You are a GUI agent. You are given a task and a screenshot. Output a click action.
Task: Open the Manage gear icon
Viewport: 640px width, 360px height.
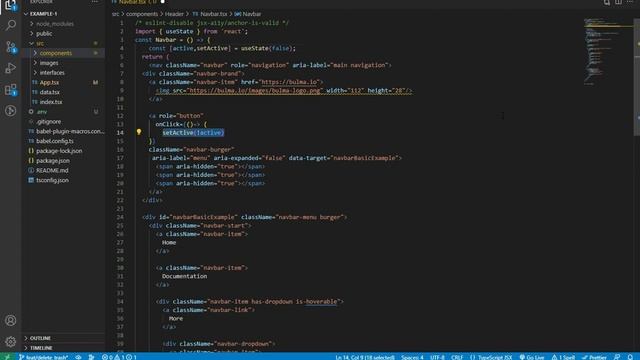[x=11, y=341]
